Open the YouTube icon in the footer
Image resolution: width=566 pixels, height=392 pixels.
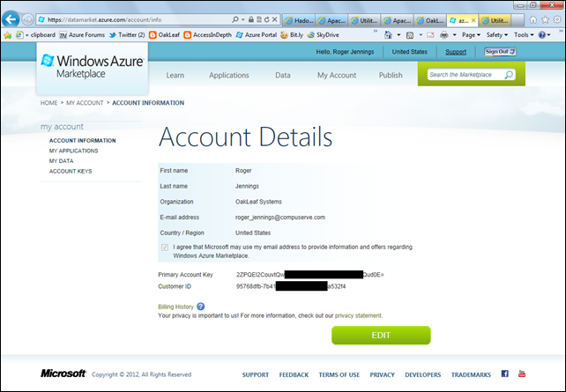coord(522,374)
